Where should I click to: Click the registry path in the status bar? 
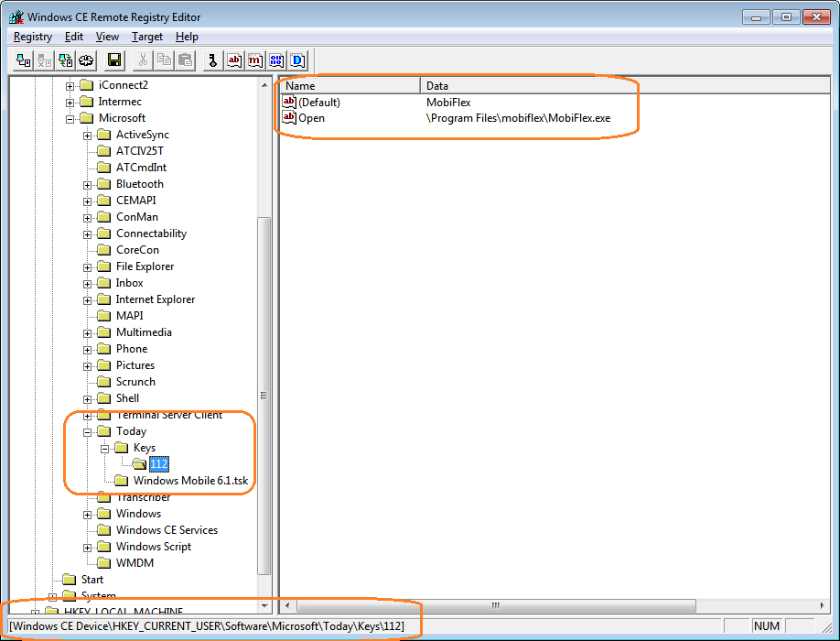pos(207,626)
